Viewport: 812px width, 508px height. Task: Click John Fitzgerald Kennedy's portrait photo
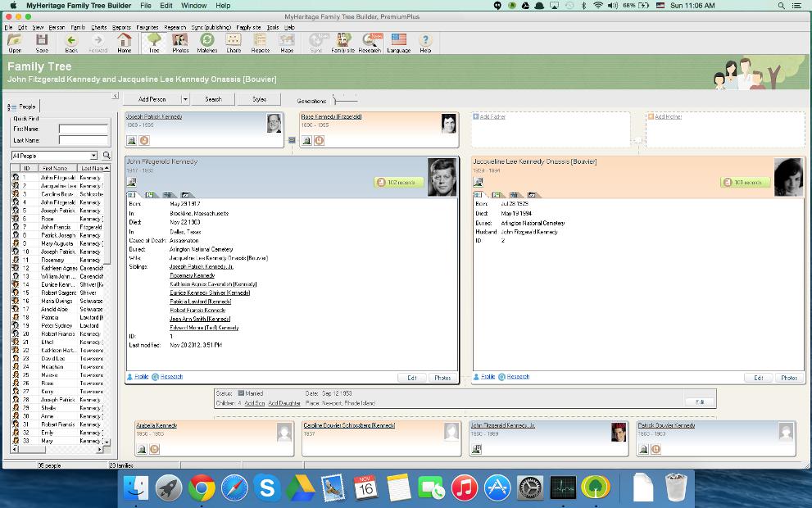(x=442, y=177)
